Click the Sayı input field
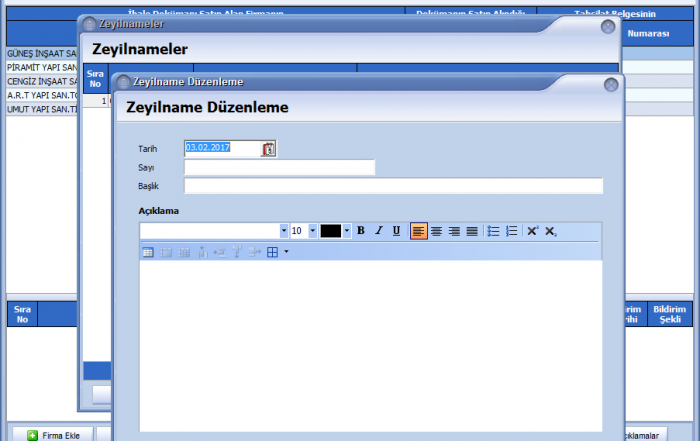 (279, 168)
